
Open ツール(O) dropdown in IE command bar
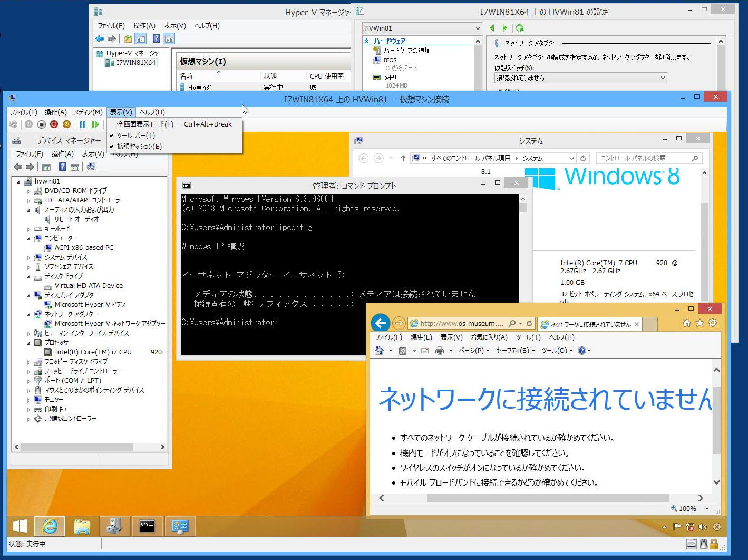[x=557, y=351]
